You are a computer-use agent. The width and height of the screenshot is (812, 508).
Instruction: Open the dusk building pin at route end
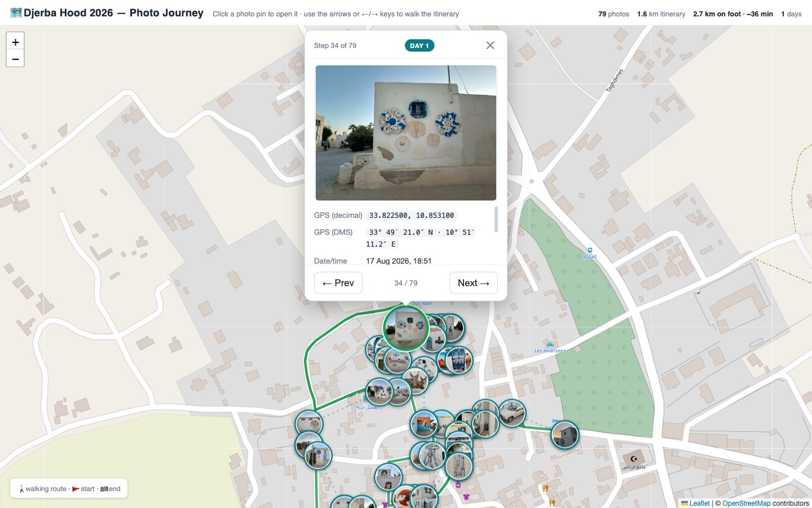(x=564, y=435)
